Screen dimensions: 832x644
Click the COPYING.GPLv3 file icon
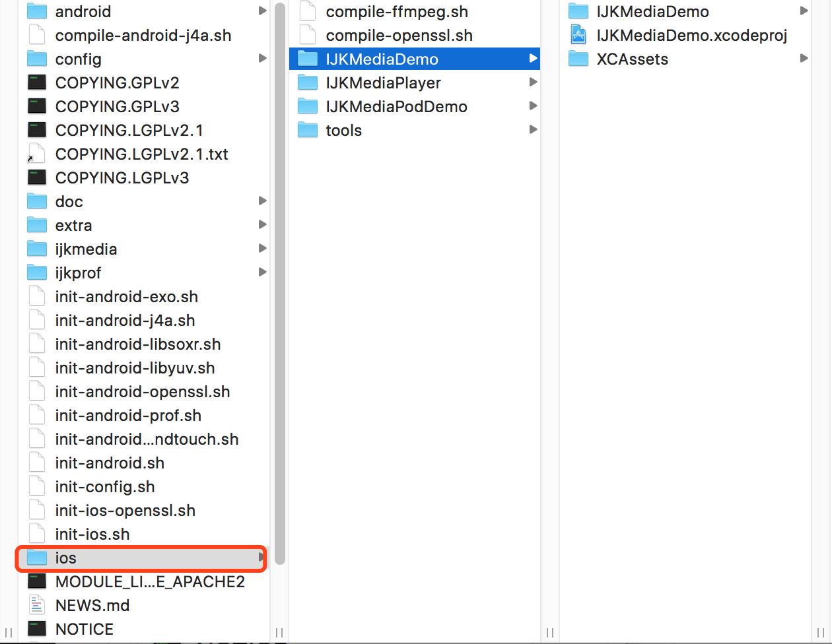[37, 106]
